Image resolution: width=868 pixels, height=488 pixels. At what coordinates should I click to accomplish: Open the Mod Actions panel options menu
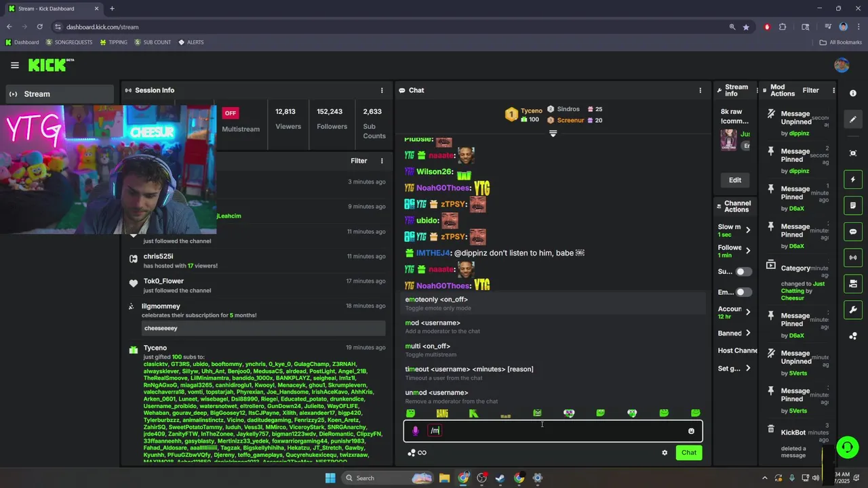(x=833, y=90)
